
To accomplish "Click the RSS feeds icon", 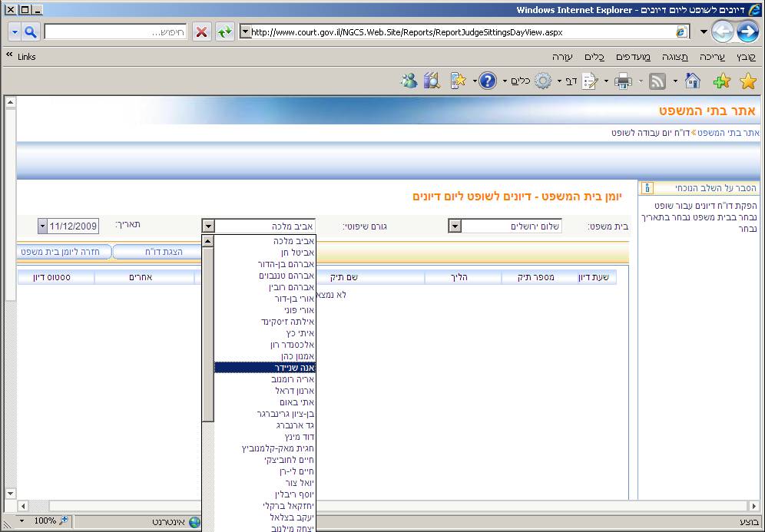I will point(657,81).
